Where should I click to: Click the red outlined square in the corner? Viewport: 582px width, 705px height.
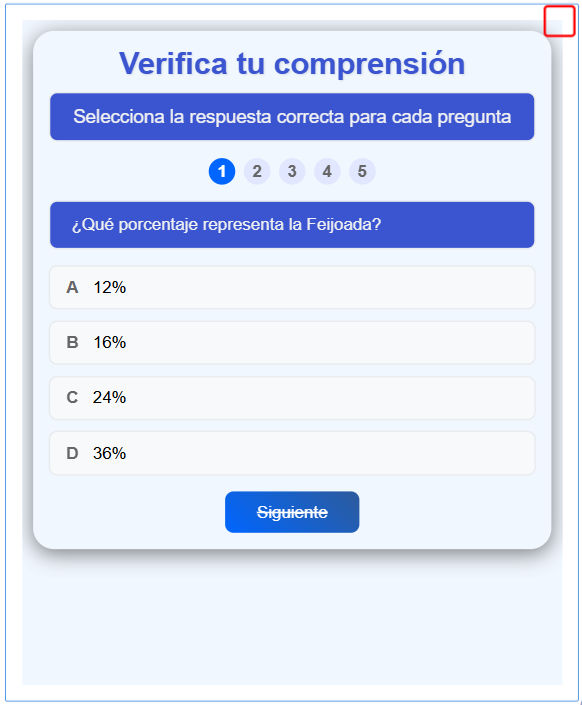tap(560, 21)
